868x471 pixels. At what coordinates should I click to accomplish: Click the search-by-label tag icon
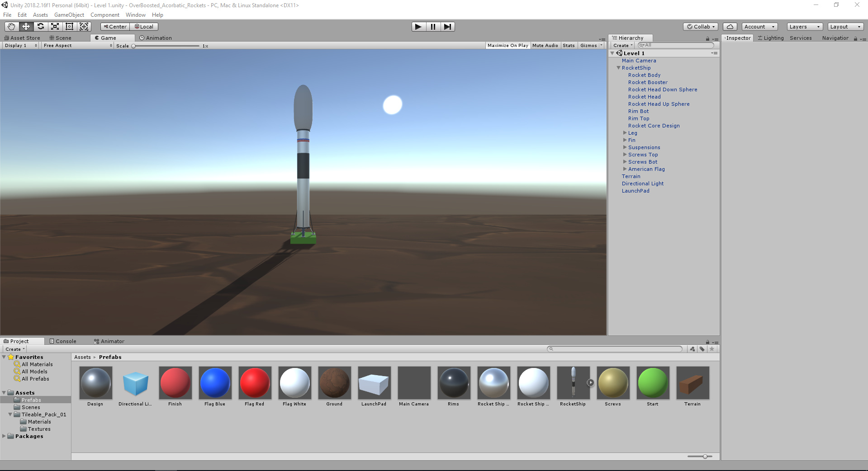(x=702, y=349)
